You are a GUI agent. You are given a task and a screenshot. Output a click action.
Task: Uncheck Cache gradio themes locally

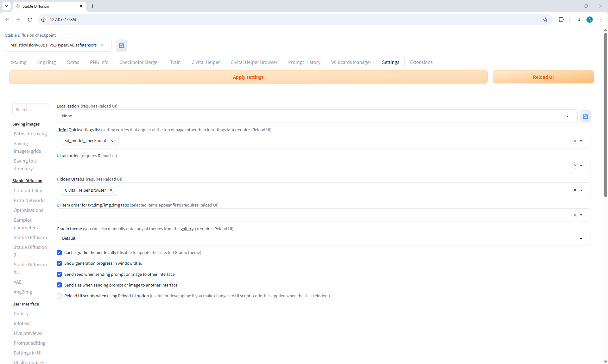point(59,253)
